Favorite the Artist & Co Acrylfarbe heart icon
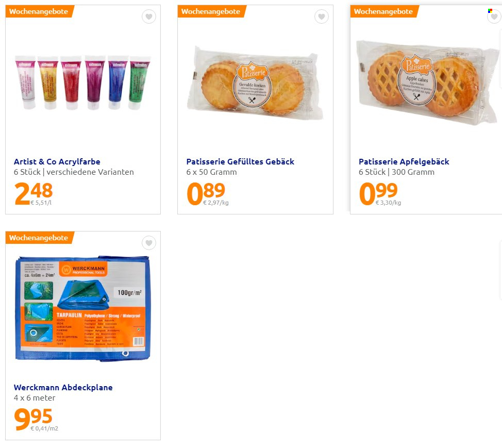The width and height of the screenshot is (502, 448). (x=149, y=16)
